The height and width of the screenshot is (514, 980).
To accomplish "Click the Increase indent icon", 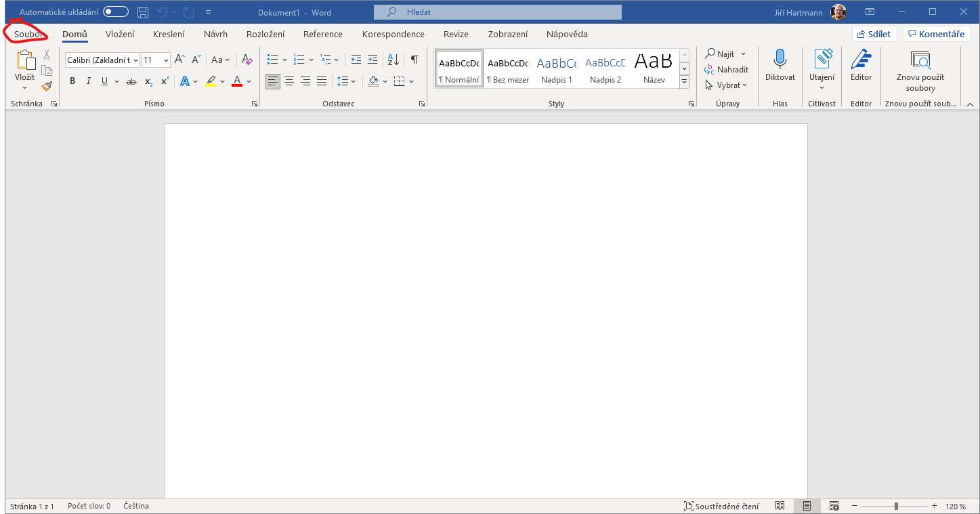I will tap(372, 60).
